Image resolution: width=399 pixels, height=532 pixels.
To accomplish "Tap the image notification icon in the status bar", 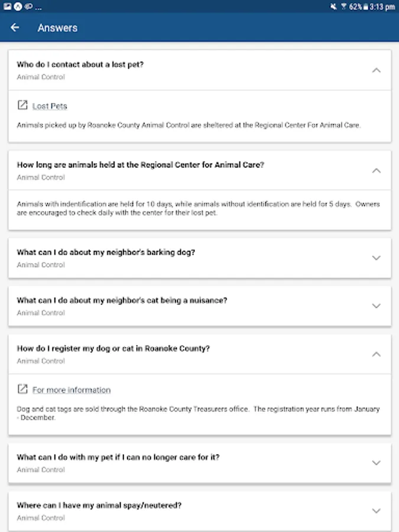I will tap(8, 7).
